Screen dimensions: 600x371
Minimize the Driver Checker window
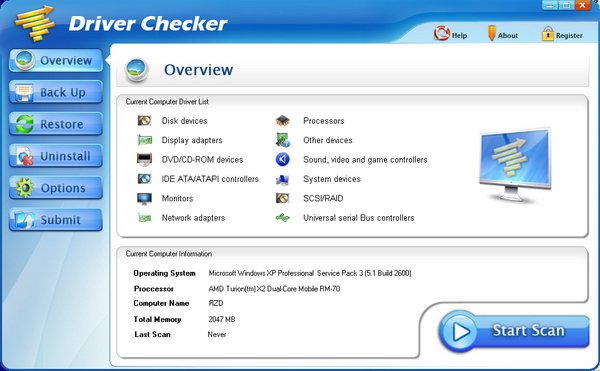550,5
